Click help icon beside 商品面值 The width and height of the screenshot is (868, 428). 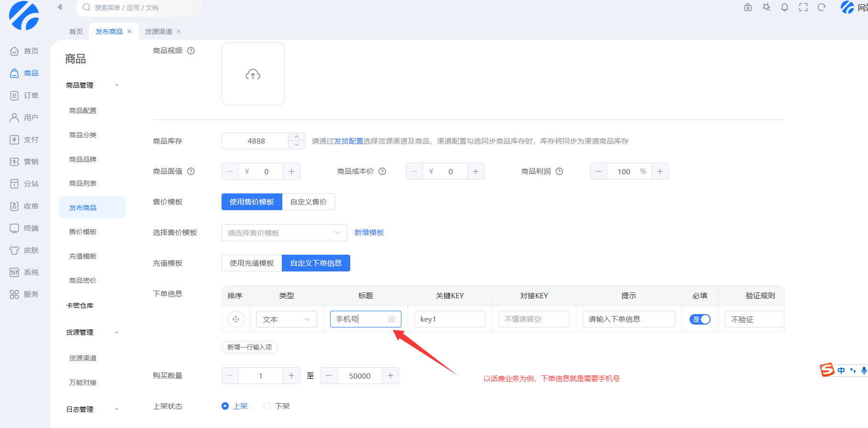(191, 171)
